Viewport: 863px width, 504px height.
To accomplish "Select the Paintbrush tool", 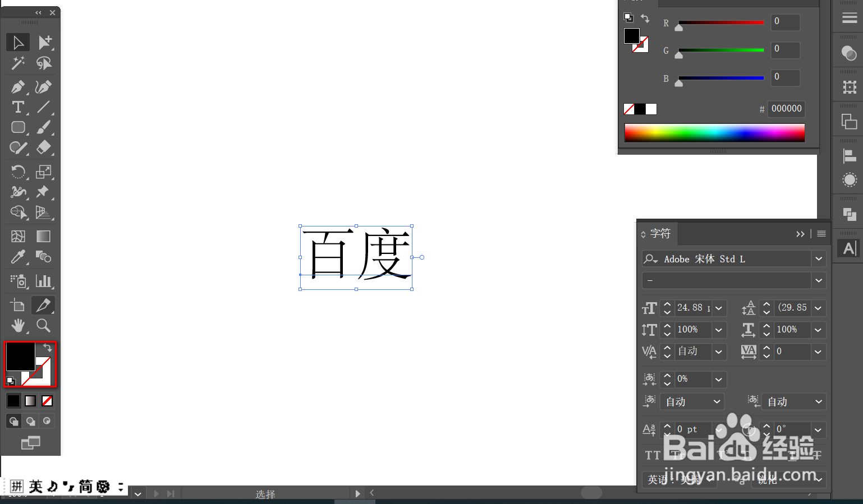I will [x=44, y=127].
